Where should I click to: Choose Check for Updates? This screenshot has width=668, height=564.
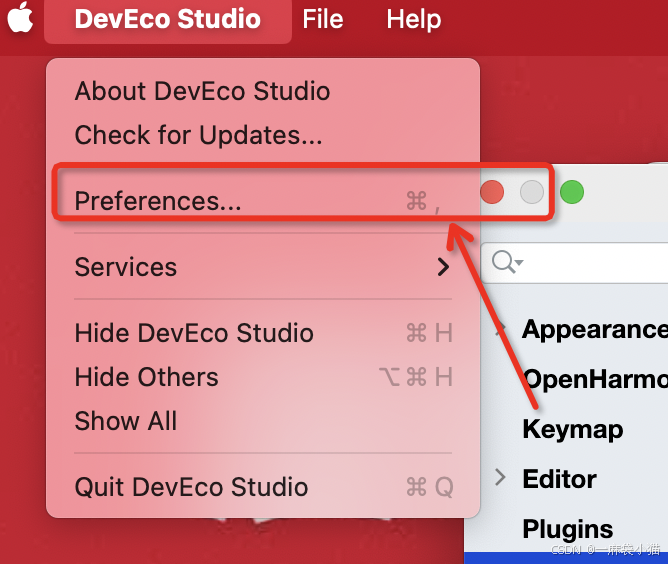(198, 135)
